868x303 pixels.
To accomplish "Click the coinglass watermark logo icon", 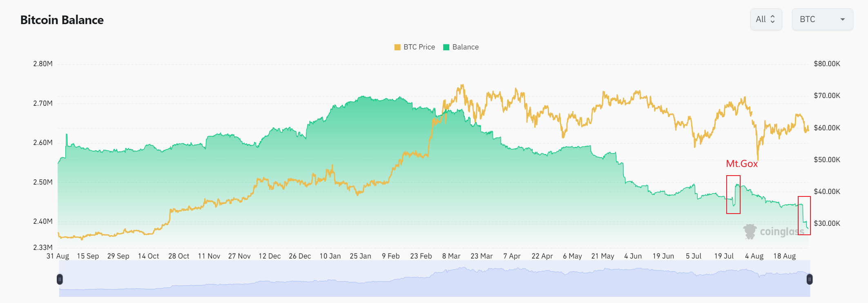I will [x=750, y=232].
